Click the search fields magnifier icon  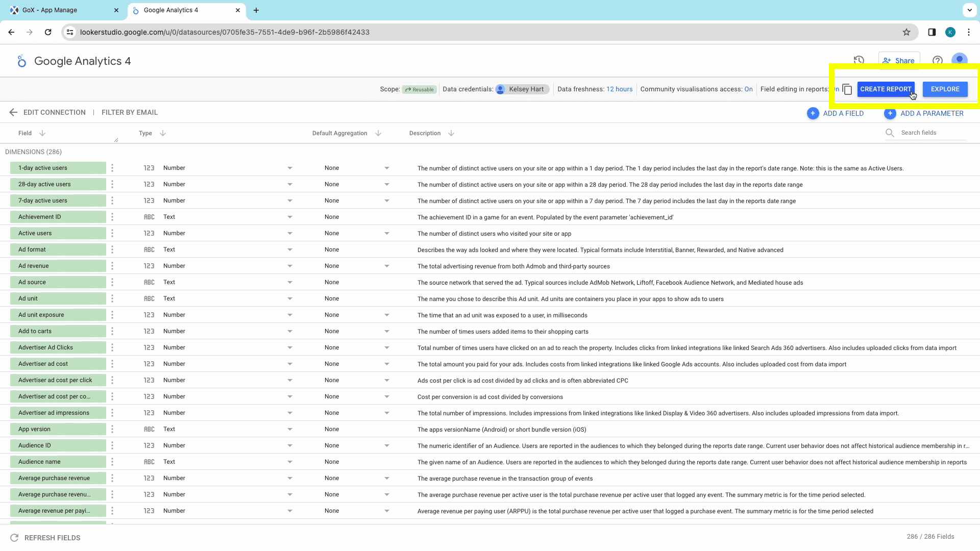pos(890,133)
